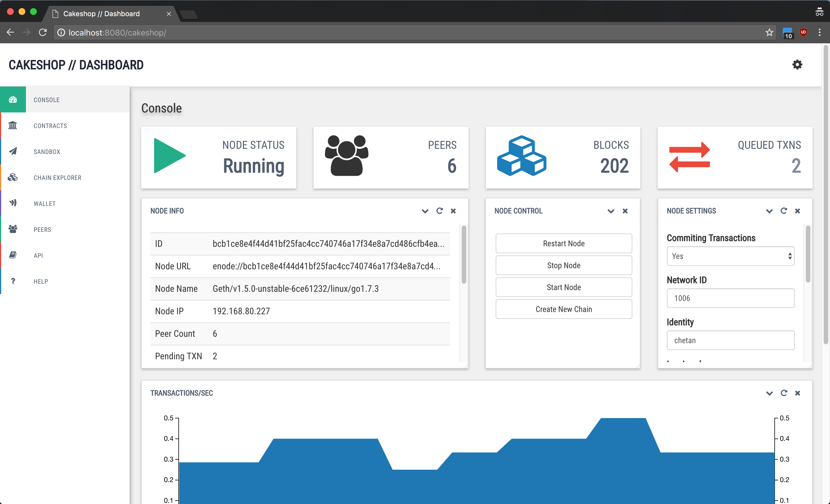The width and height of the screenshot is (830, 504).
Task: Refresh the Transactions/Sec chart panel
Action: 784,393
